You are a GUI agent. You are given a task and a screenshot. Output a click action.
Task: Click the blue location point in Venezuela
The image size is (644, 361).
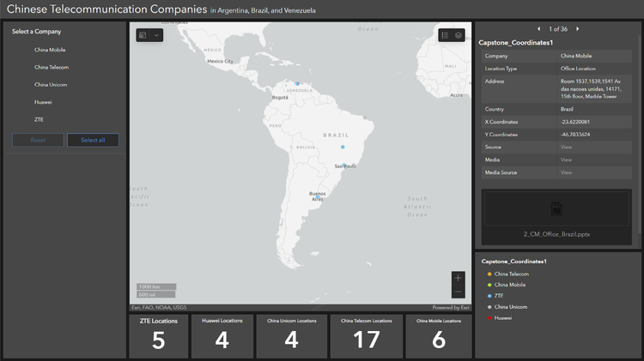click(x=297, y=84)
